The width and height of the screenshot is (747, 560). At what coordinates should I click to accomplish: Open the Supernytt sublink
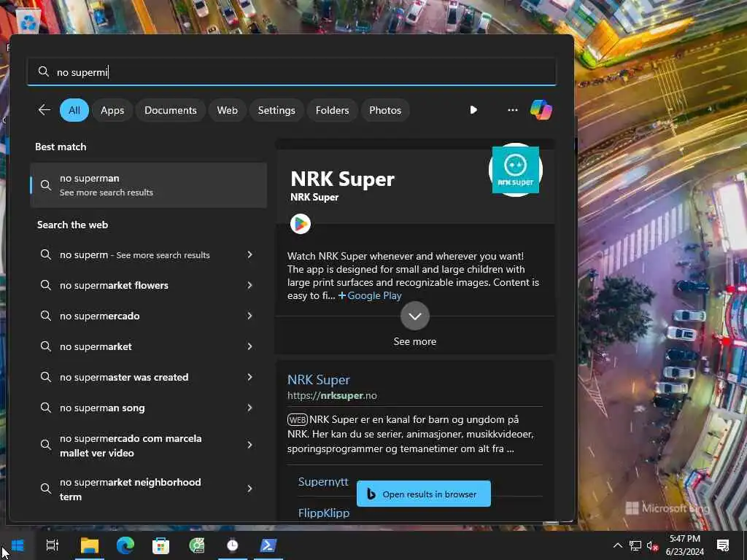323,481
